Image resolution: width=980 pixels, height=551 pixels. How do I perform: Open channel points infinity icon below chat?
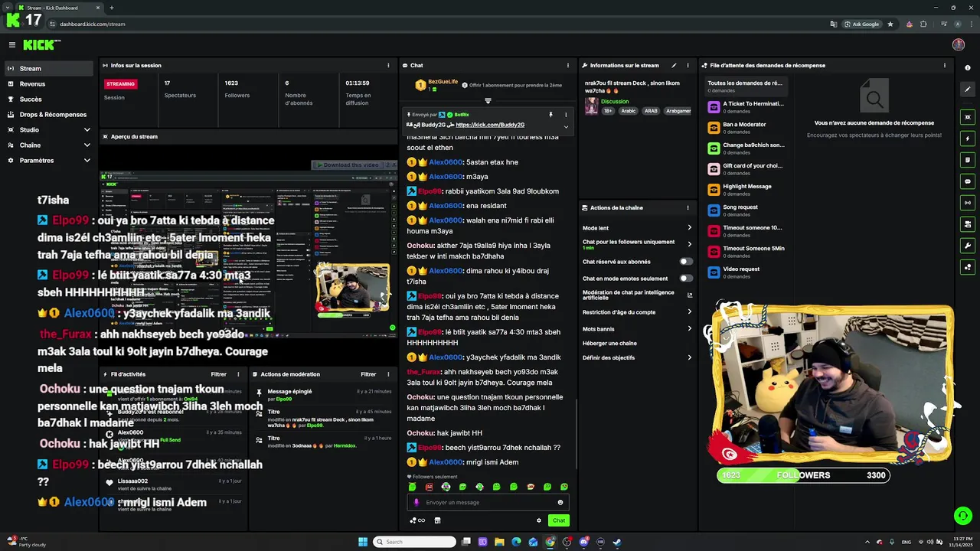[417, 520]
